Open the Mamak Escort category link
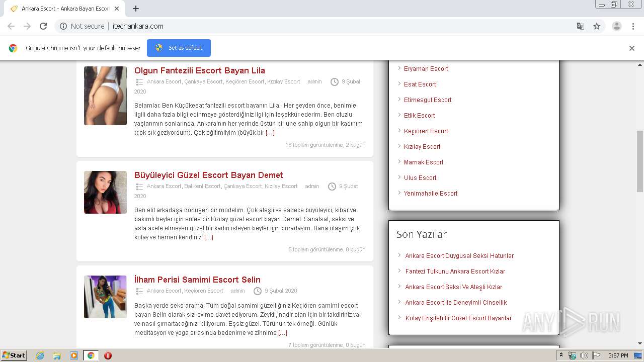 coord(424,162)
